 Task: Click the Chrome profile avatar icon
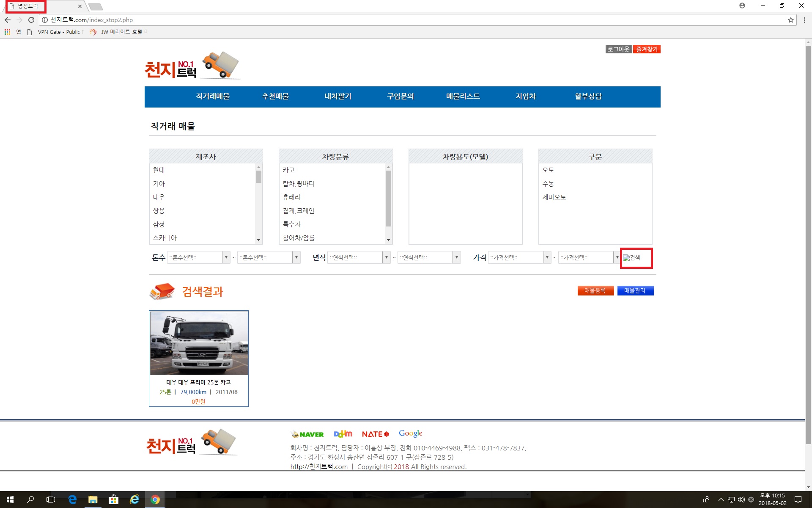pos(742,6)
